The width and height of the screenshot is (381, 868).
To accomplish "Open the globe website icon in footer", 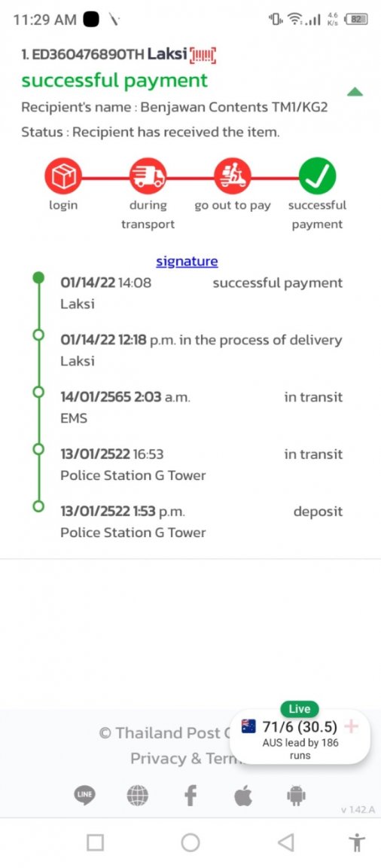I will pos(137,796).
